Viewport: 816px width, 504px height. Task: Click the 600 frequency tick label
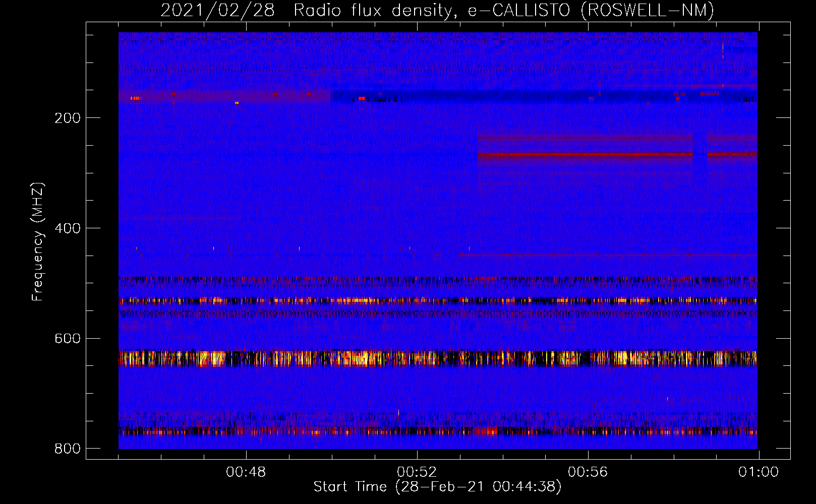(x=68, y=338)
